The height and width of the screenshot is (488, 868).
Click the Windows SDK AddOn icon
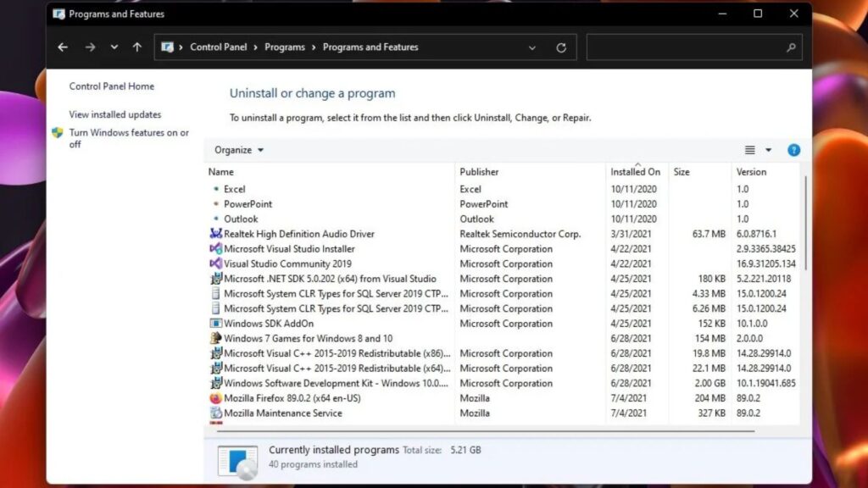click(x=216, y=324)
